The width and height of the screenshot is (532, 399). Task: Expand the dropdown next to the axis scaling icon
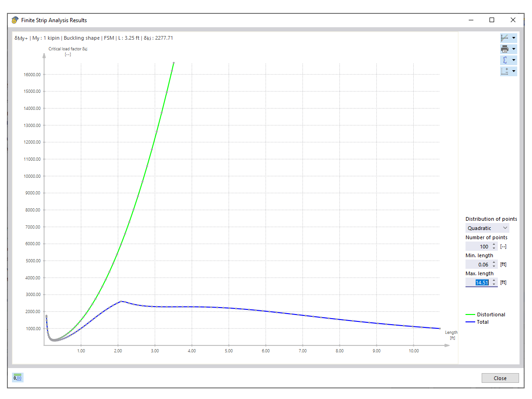click(514, 71)
